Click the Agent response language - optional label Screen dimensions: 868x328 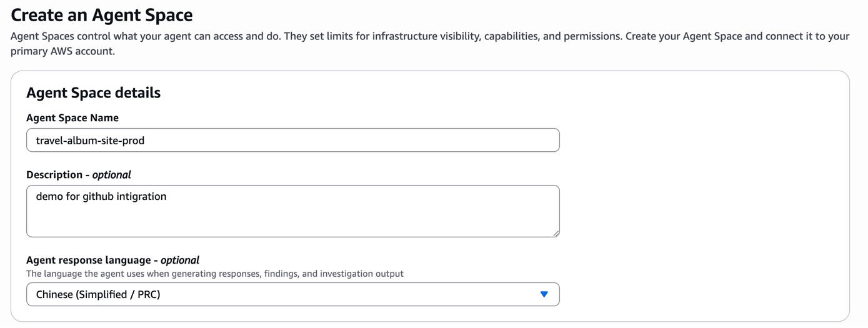(x=112, y=260)
